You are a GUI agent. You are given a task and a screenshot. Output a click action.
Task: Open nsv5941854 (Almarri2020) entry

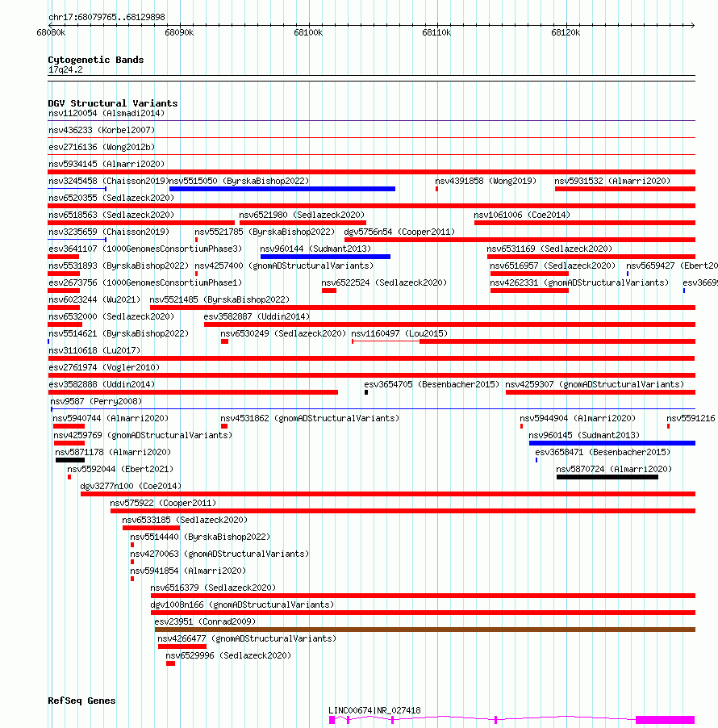[188, 571]
